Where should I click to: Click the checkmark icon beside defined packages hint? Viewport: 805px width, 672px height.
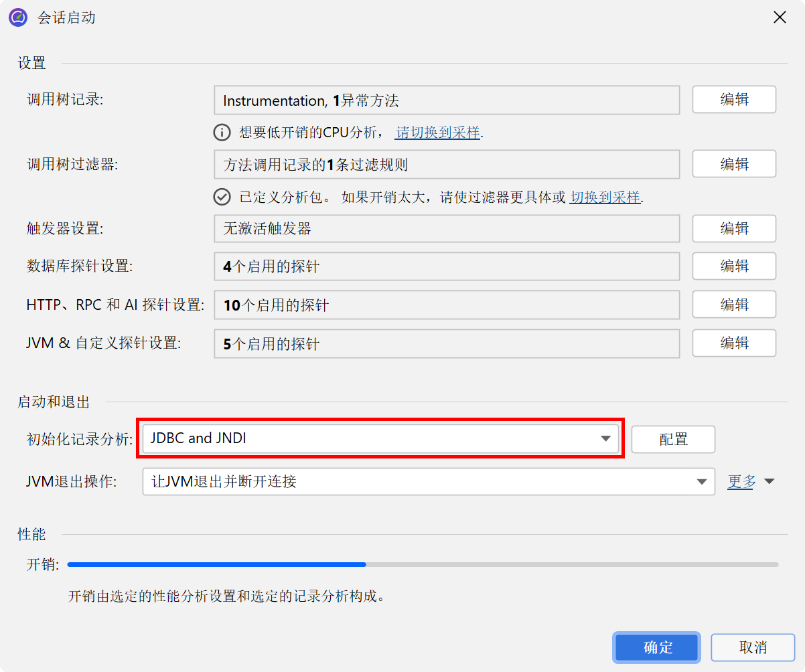pos(222,197)
